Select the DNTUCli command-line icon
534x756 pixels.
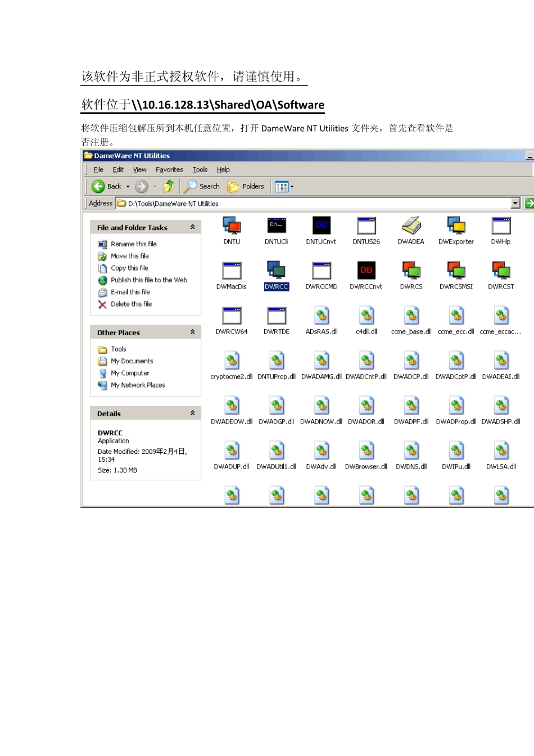(x=277, y=226)
